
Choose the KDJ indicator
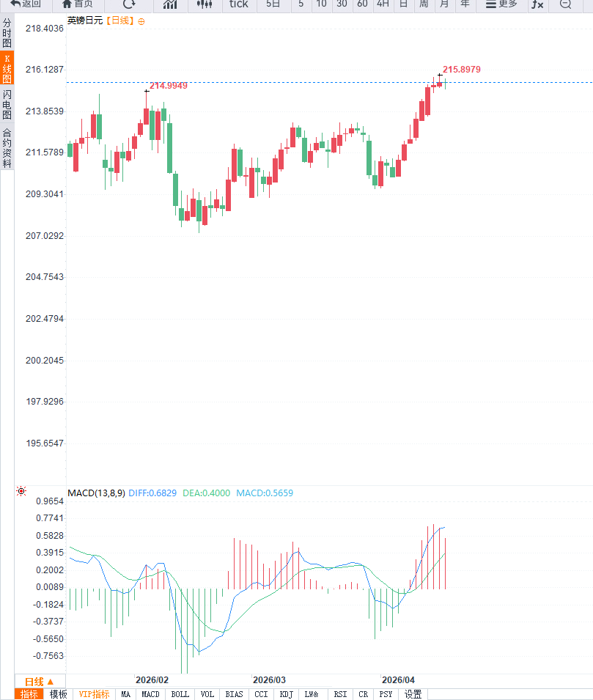click(286, 694)
